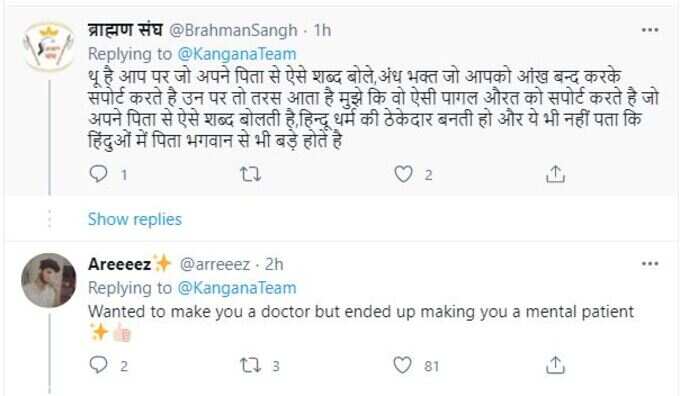
Task: Retweet the Areeeez tweet
Action: coord(251,366)
